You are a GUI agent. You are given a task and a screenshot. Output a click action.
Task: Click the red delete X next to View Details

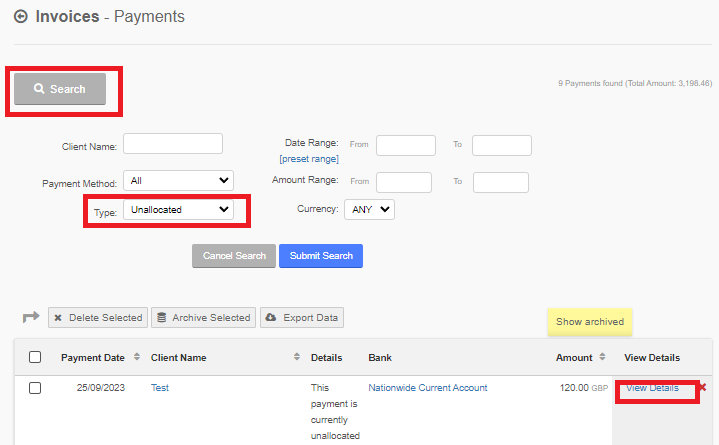click(703, 388)
